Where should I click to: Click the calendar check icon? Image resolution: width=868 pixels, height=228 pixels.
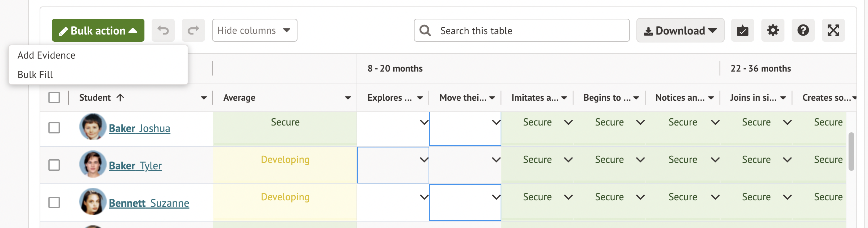(x=742, y=30)
